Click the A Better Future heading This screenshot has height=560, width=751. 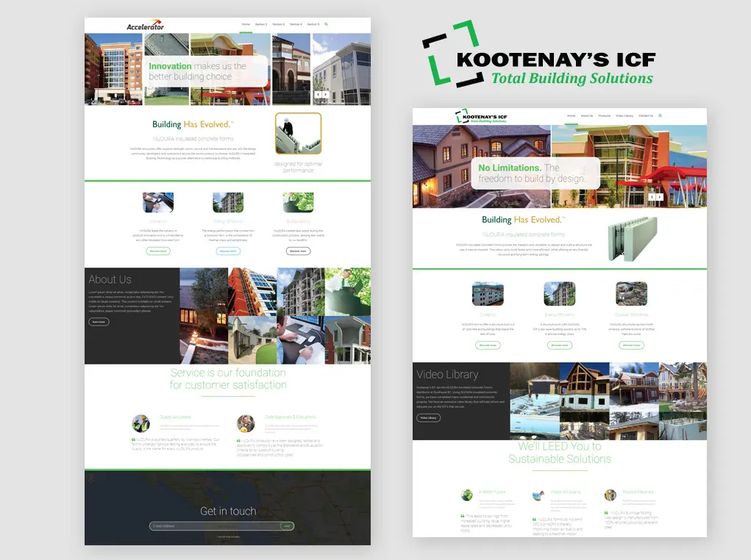coord(492,492)
